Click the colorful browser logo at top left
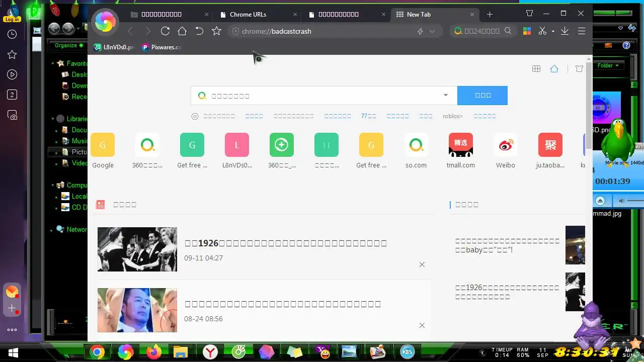This screenshot has width=644, height=362. (x=105, y=22)
